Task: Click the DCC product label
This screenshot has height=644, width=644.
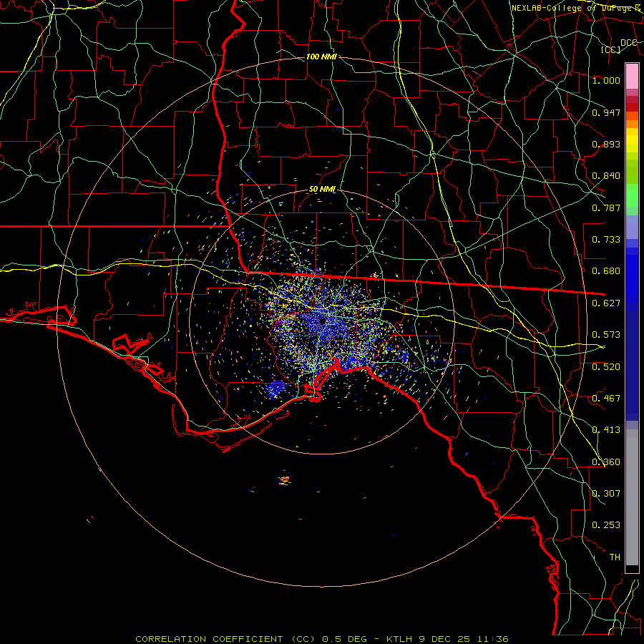Action: click(628, 43)
